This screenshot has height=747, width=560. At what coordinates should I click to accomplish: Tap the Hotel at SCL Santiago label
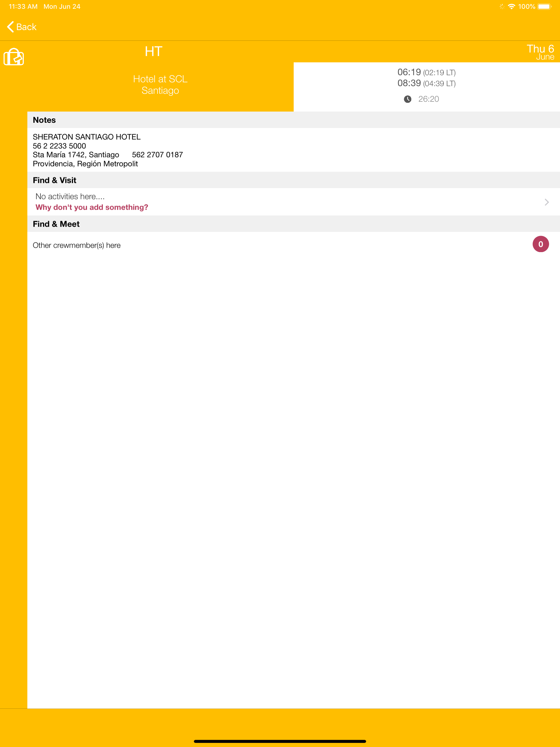(160, 85)
